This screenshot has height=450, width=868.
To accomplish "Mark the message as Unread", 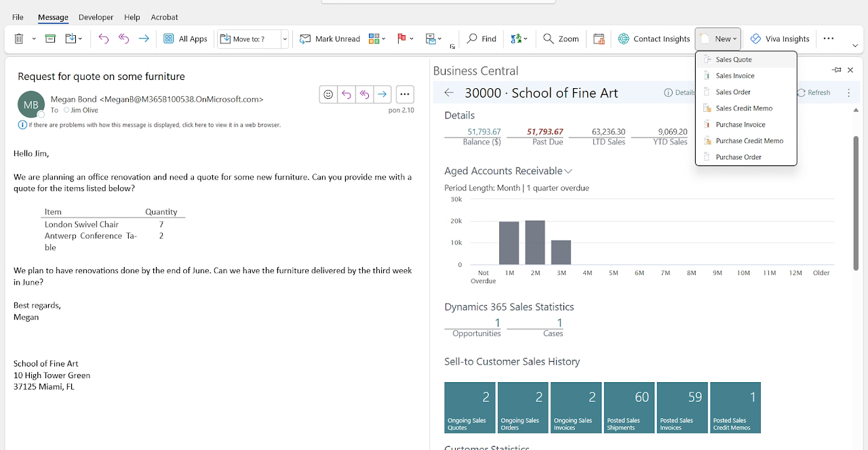I will (x=330, y=39).
